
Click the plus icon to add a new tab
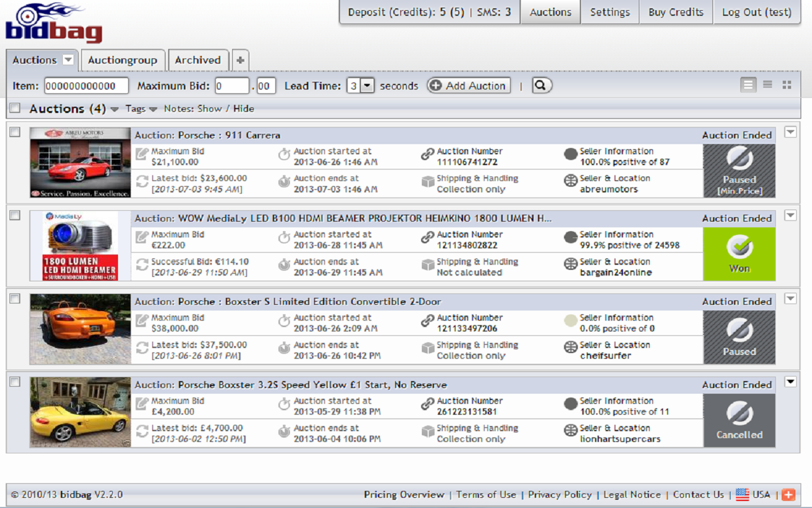[x=240, y=60]
